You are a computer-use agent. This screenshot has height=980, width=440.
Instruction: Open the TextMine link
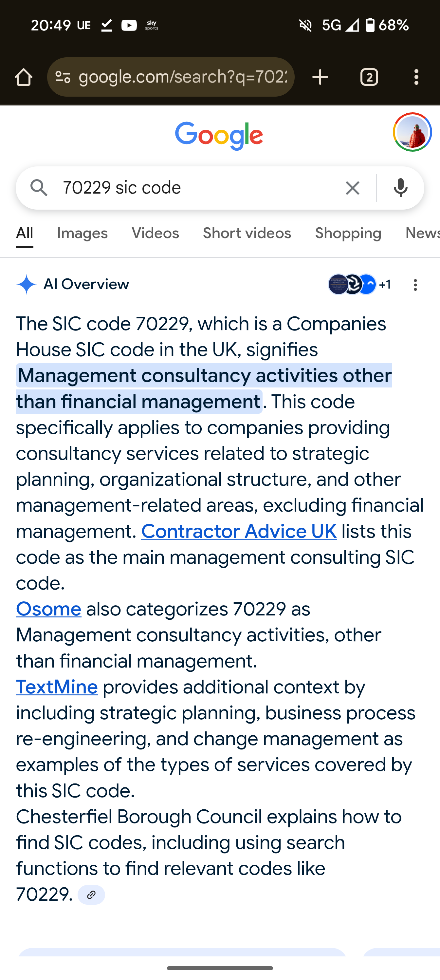point(57,687)
